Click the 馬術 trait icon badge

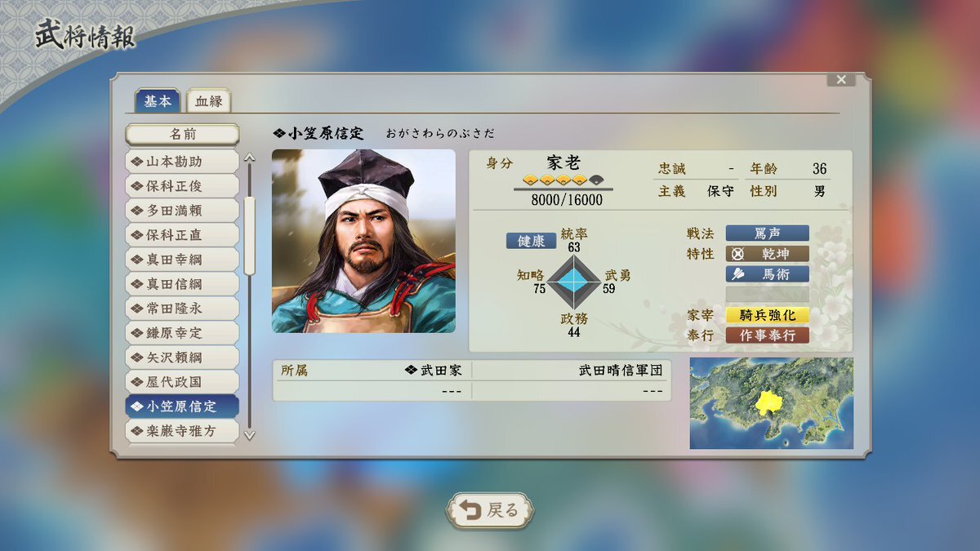(x=767, y=274)
